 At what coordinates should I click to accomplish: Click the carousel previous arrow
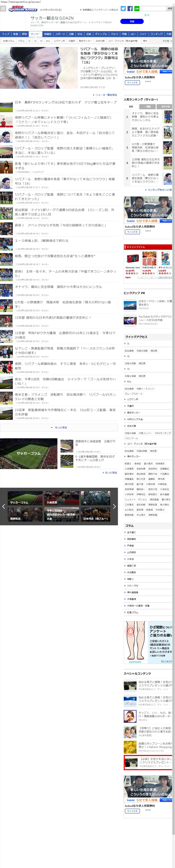pos(4,506)
